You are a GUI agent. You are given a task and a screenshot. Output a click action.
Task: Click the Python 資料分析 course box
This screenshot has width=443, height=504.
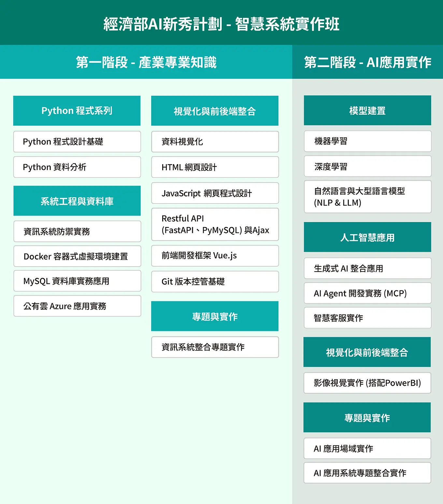click(x=77, y=167)
